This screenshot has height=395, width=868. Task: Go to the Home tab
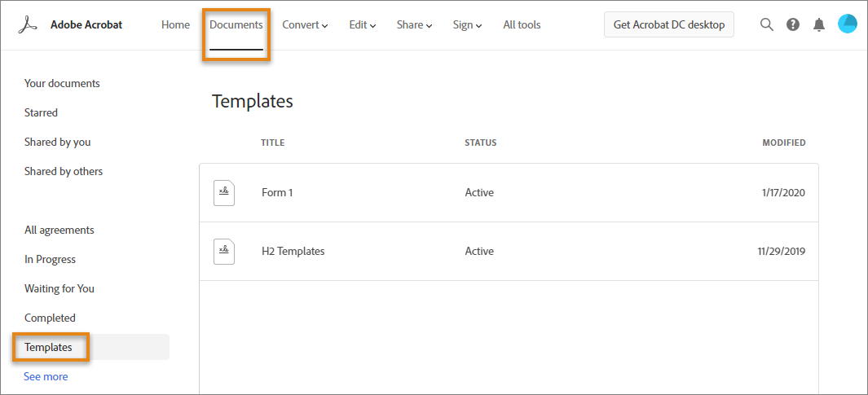[x=175, y=25]
